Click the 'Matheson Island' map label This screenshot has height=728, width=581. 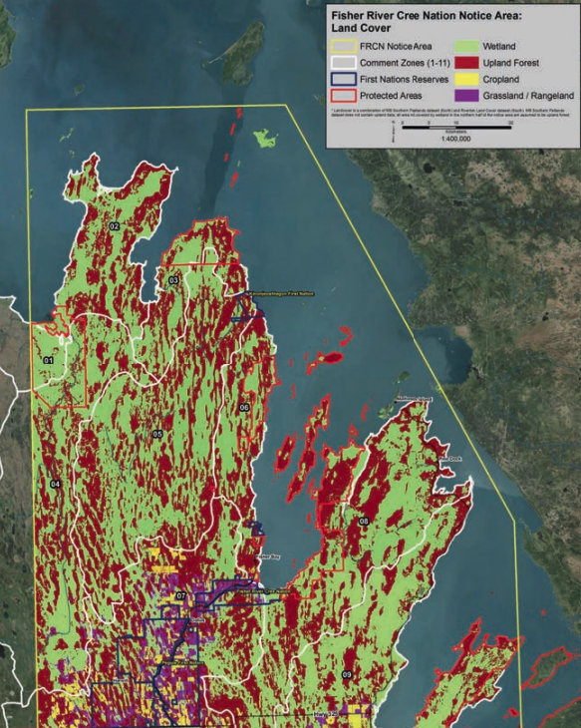(x=415, y=399)
